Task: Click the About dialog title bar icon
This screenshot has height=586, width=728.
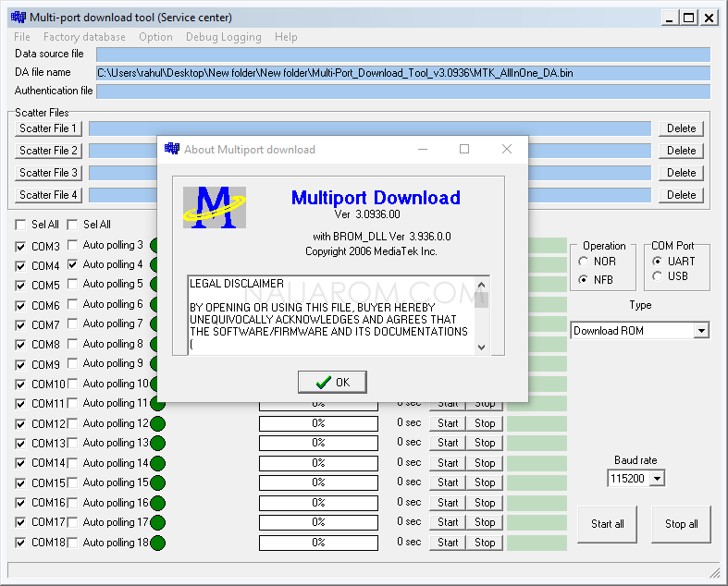Action: (172, 149)
